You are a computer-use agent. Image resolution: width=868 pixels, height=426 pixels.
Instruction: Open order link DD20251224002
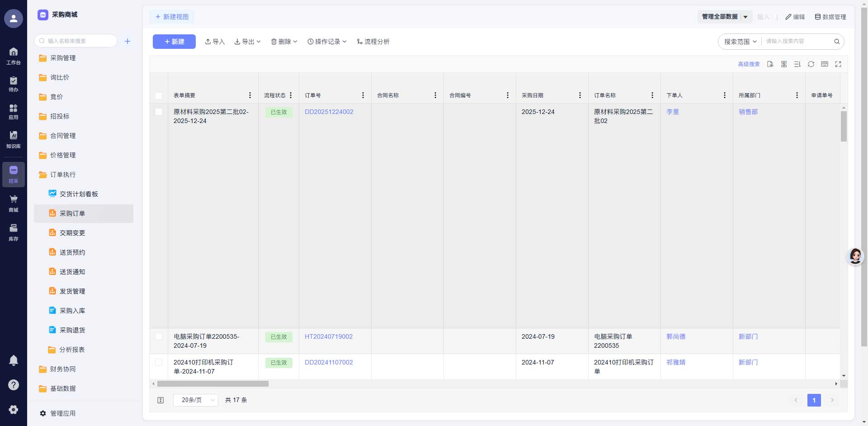pyautogui.click(x=329, y=112)
